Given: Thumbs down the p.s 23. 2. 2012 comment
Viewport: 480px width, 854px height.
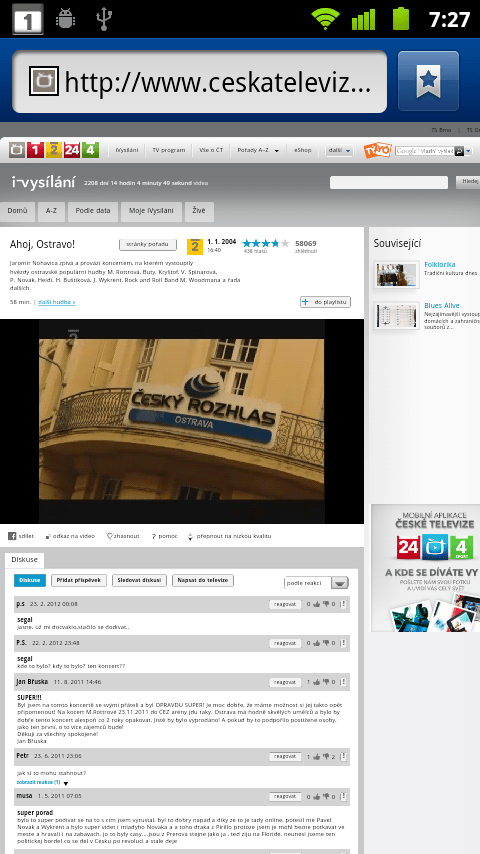Looking at the screenshot, I should click(326, 604).
